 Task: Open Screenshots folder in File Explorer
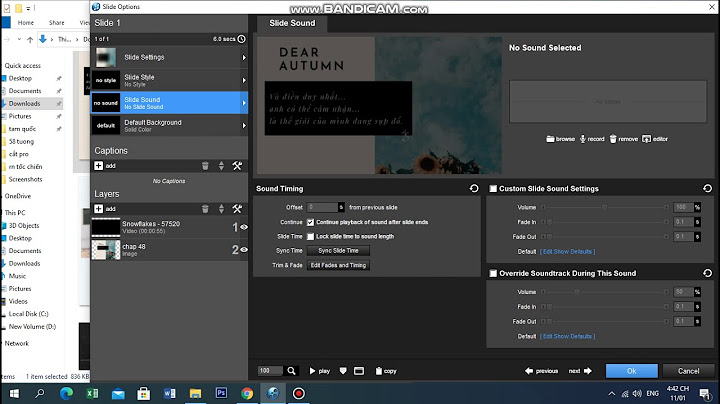coord(25,180)
